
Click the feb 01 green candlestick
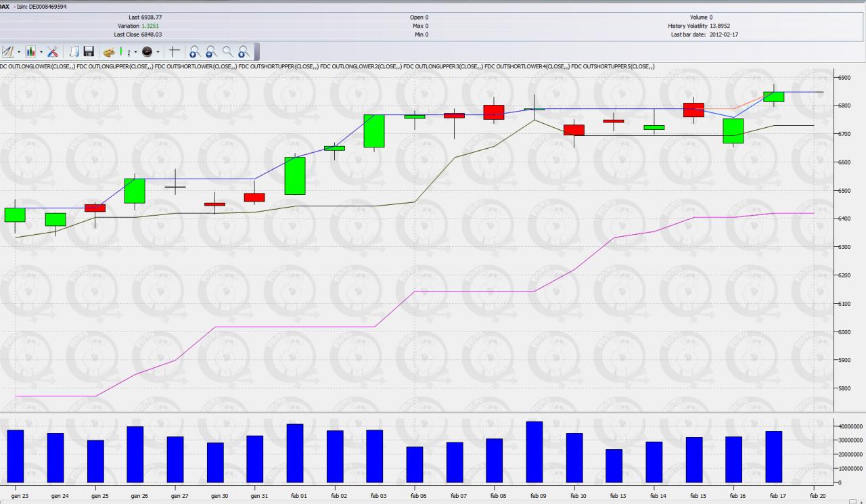click(295, 175)
